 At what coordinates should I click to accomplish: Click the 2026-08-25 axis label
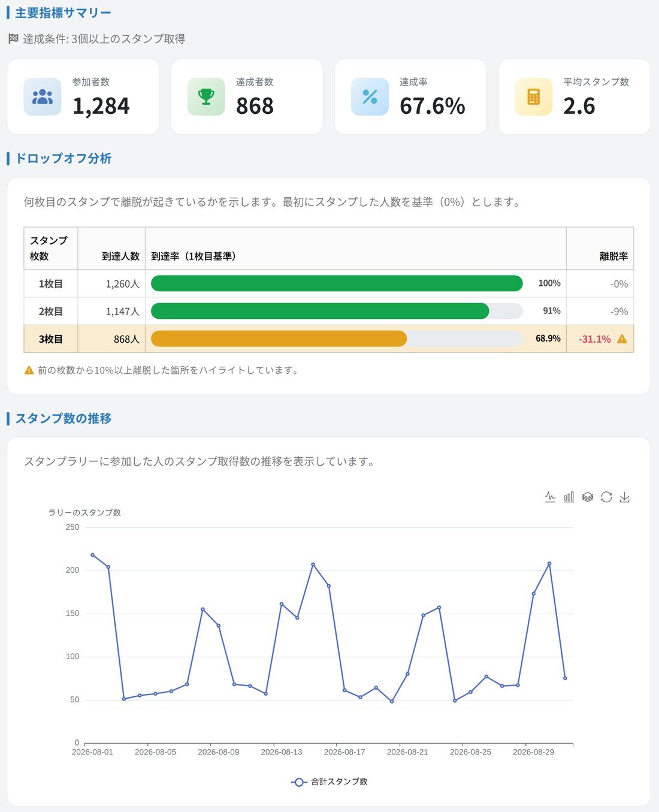470,752
